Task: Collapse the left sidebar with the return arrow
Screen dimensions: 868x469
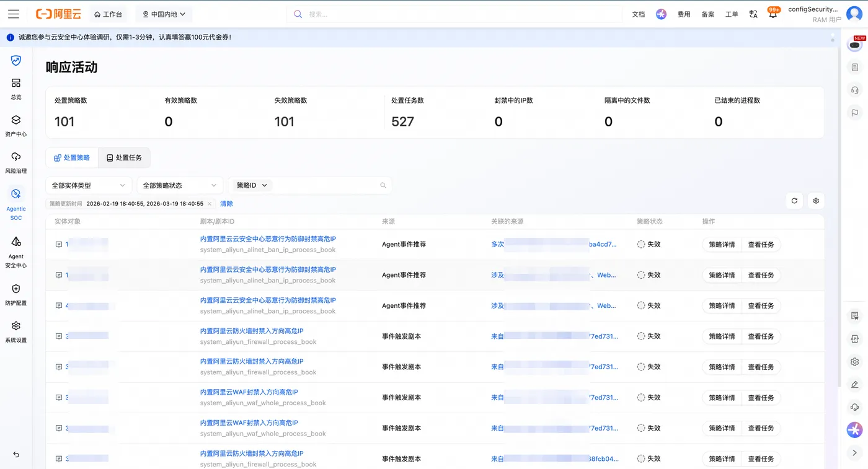Action: pos(16,455)
